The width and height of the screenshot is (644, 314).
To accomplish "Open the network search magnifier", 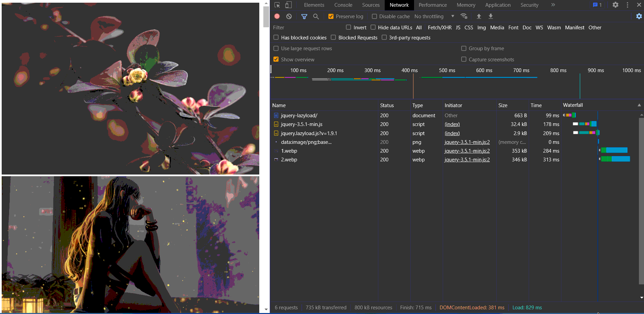I will point(316,16).
